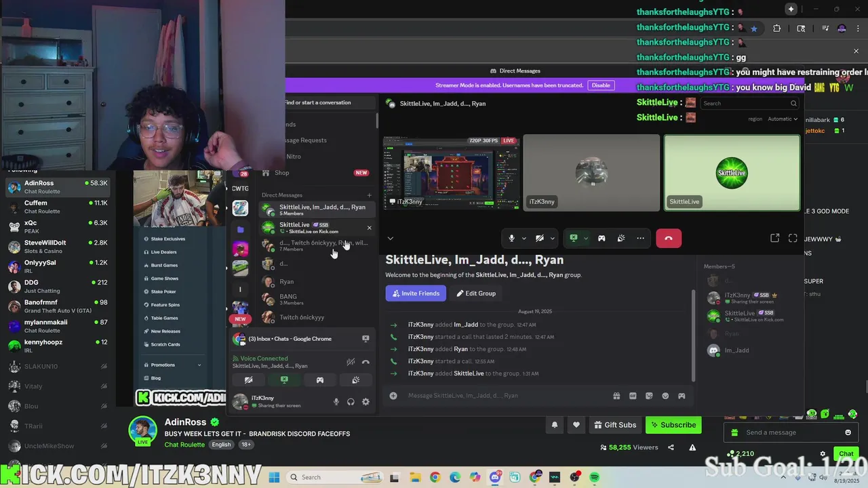The height and width of the screenshot is (488, 868).
Task: Start an activity with the controller icon in call bar
Action: tap(601, 239)
